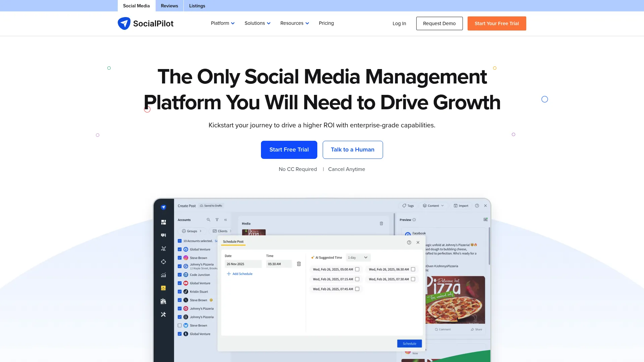Click the Facebook icon of Global Venture account

[x=186, y=249]
